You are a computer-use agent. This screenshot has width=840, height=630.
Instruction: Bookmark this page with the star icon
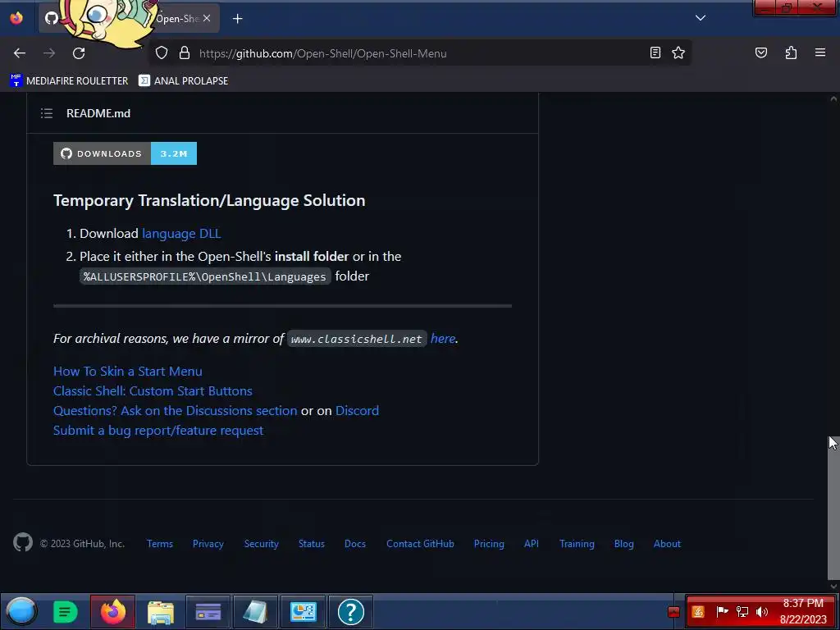[678, 52]
